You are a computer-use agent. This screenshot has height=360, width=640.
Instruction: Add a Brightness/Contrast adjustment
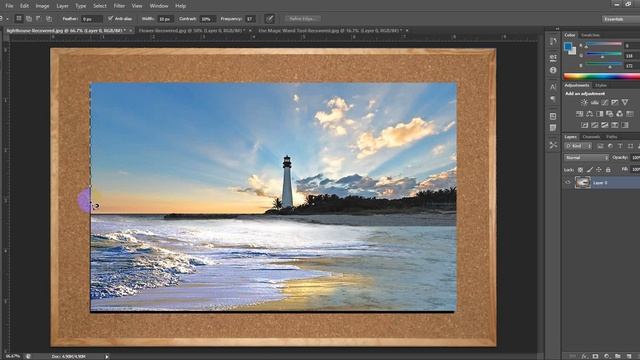tap(584, 102)
